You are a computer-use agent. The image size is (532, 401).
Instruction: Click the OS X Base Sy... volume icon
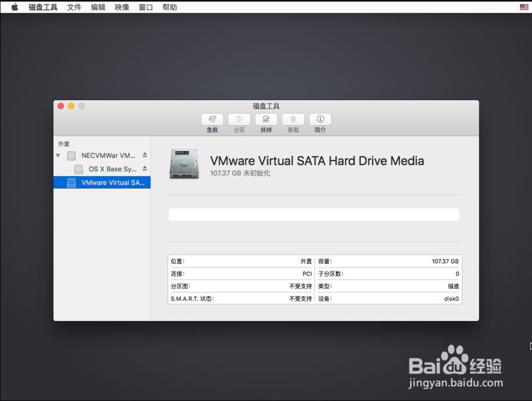pyautogui.click(x=79, y=169)
